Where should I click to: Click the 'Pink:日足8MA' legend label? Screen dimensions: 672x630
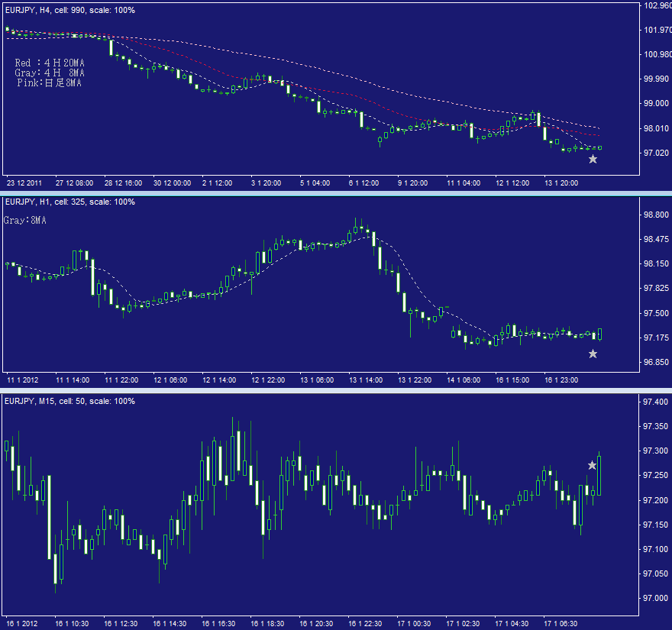[x=50, y=82]
